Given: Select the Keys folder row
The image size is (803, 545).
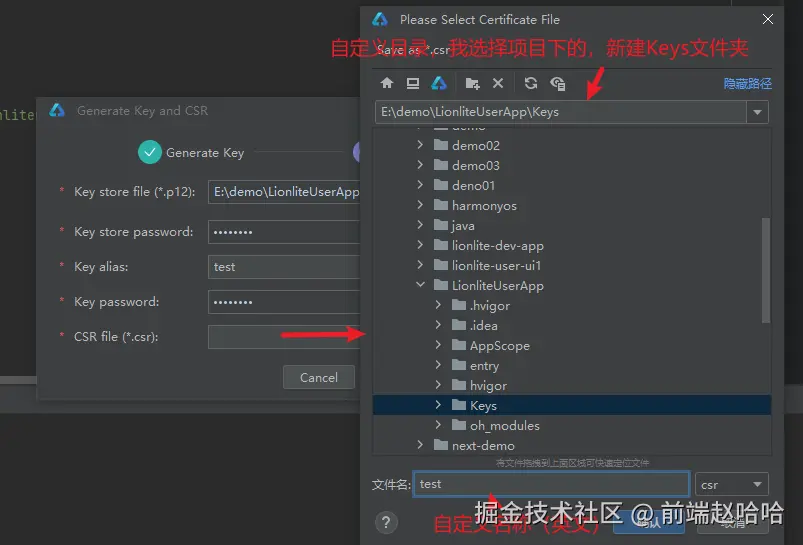Looking at the screenshot, I should tap(572, 405).
